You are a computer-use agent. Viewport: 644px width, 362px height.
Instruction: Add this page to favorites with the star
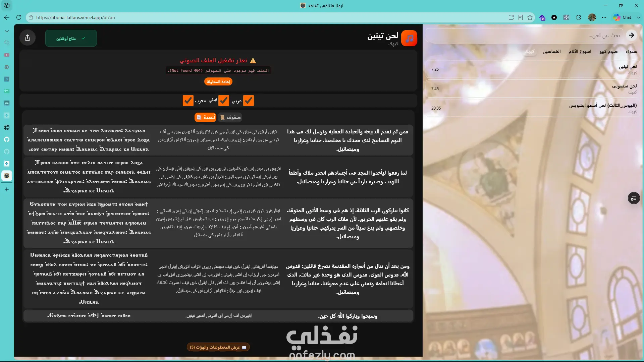pyautogui.click(x=530, y=17)
